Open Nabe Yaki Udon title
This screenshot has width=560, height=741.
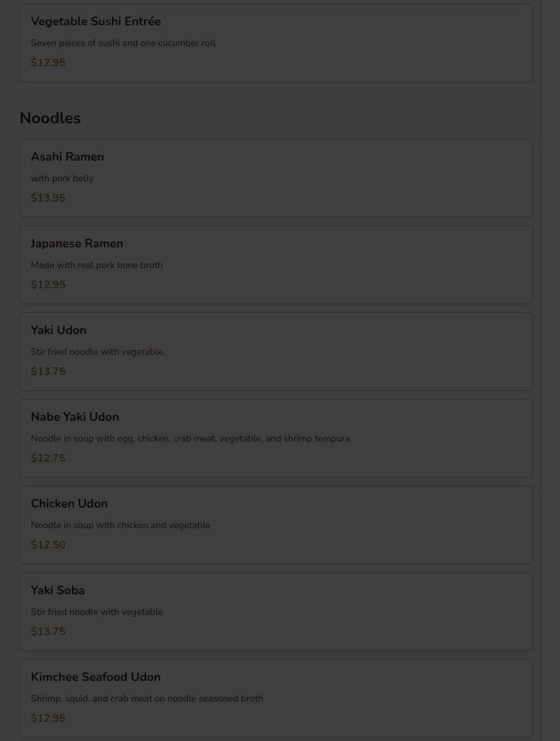click(x=75, y=417)
